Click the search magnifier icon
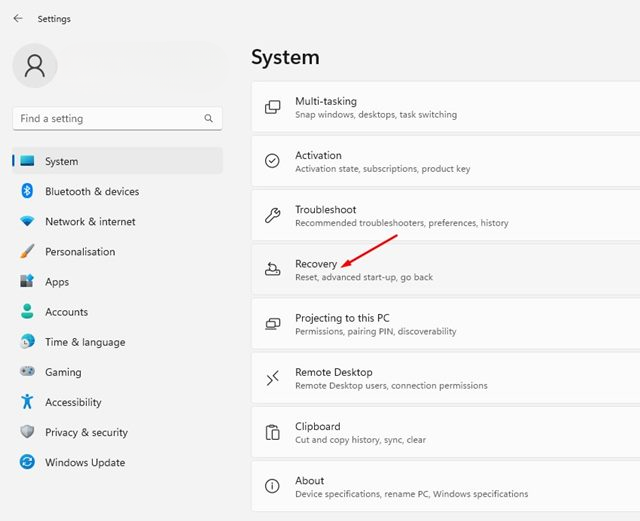Image resolution: width=640 pixels, height=521 pixels. point(208,118)
